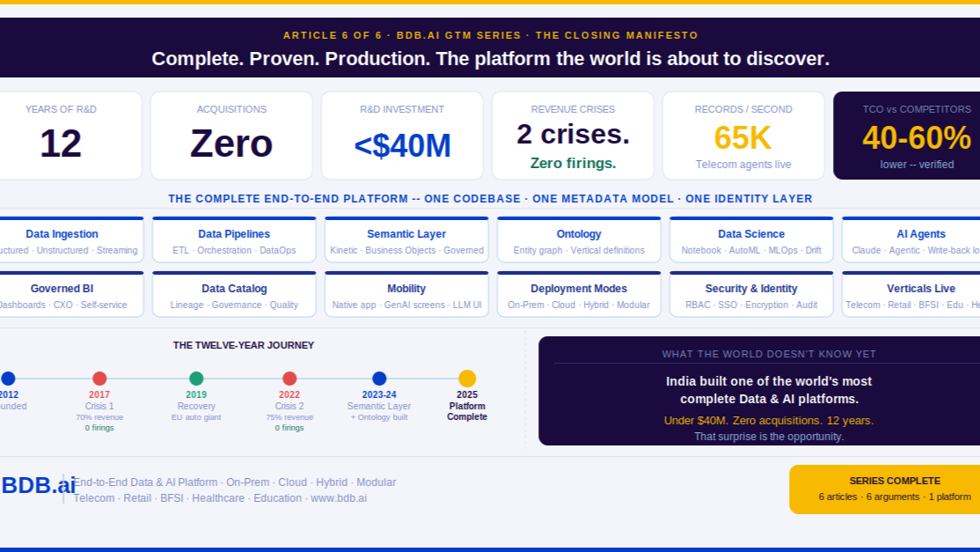The height and width of the screenshot is (552, 980).
Task: Select the blue 2023-24 Semantic Layer dot
Action: [379, 379]
